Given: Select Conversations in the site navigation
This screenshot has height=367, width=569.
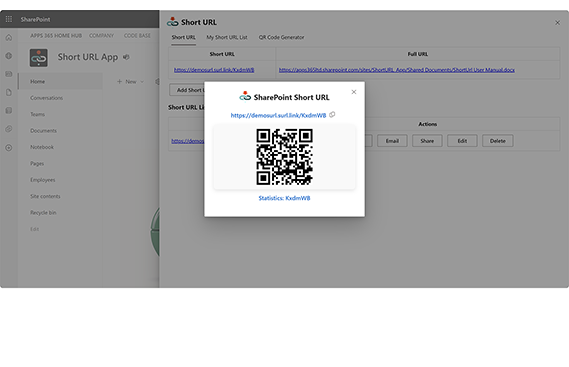Looking at the screenshot, I should coord(46,98).
